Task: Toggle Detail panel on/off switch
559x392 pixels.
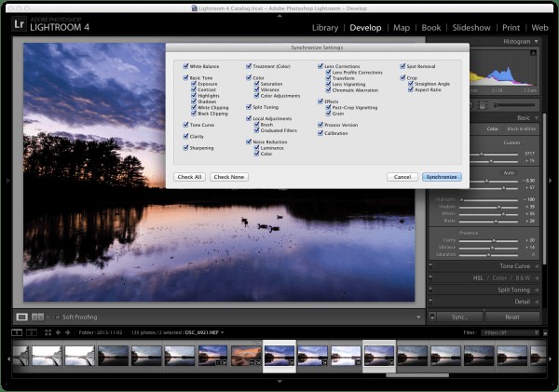Action: (x=430, y=302)
